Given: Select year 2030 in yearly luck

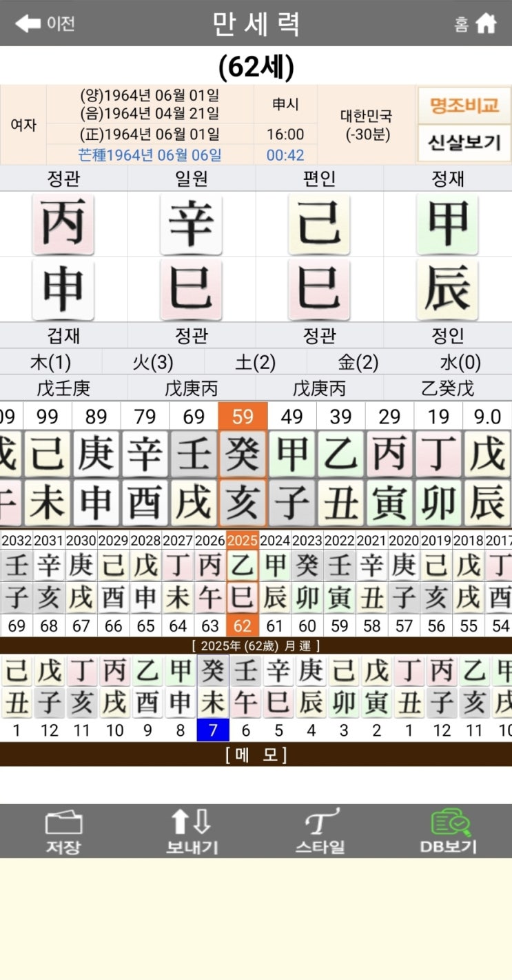Looking at the screenshot, I should pos(81,540).
